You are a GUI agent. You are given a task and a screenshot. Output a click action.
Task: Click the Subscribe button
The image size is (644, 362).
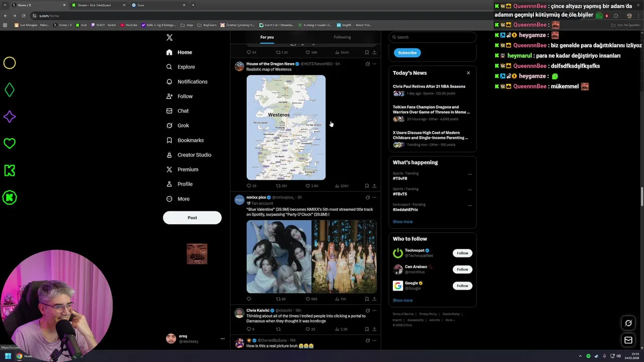tap(407, 53)
